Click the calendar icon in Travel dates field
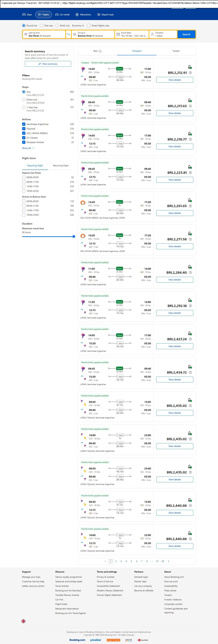Screen dimensions: 218x644 tap(118, 34)
